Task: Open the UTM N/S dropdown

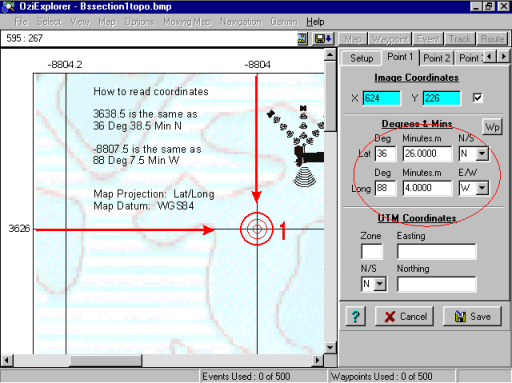Action: click(x=379, y=284)
